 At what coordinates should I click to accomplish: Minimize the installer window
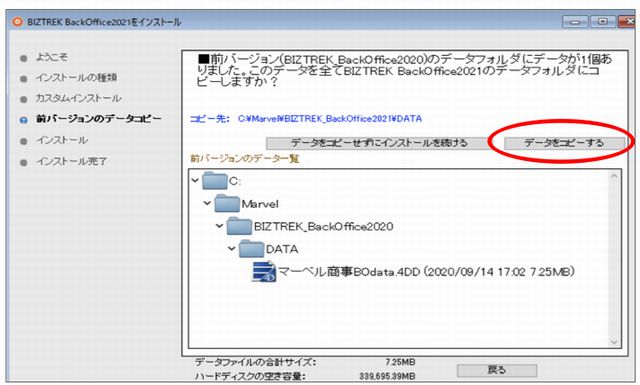(575, 22)
